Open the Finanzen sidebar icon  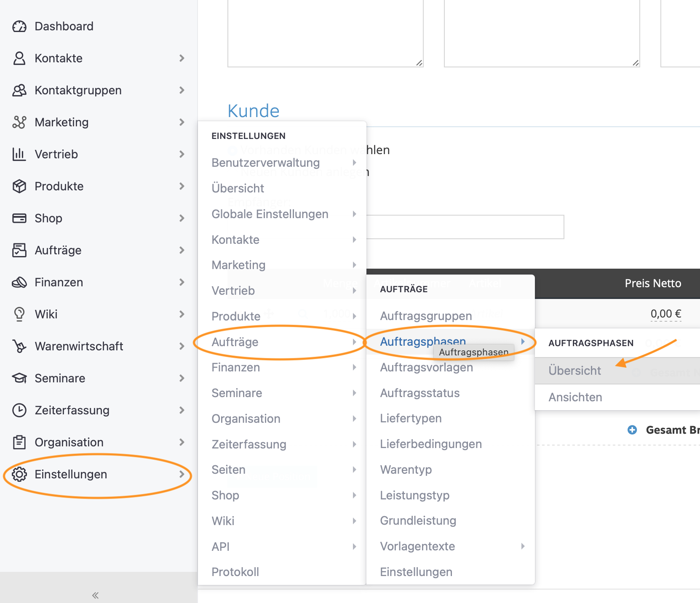pos(19,282)
